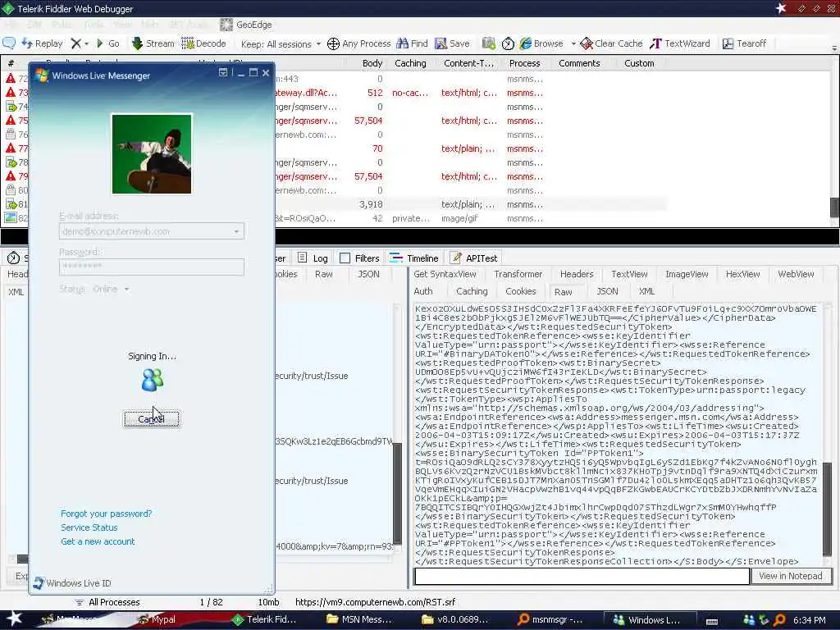This screenshot has height=630, width=840.
Task: Sort sessions by the Body column
Action: click(x=372, y=63)
